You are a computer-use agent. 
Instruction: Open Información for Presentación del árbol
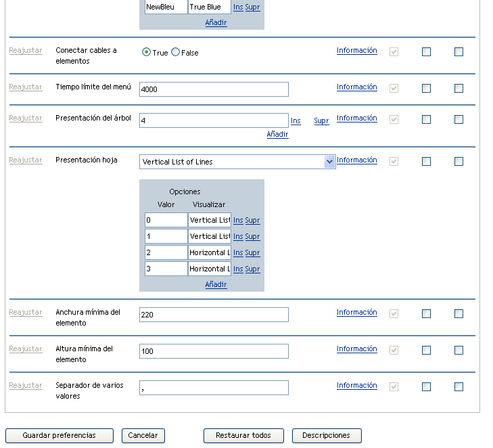(x=357, y=118)
